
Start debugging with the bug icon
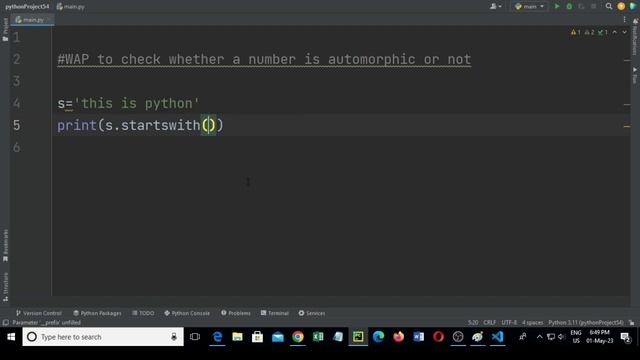point(569,6)
